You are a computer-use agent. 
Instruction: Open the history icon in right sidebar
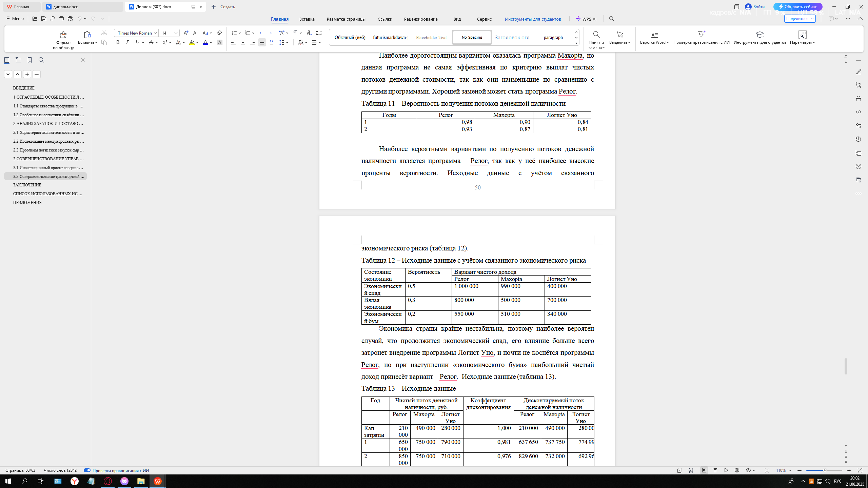[x=859, y=139]
